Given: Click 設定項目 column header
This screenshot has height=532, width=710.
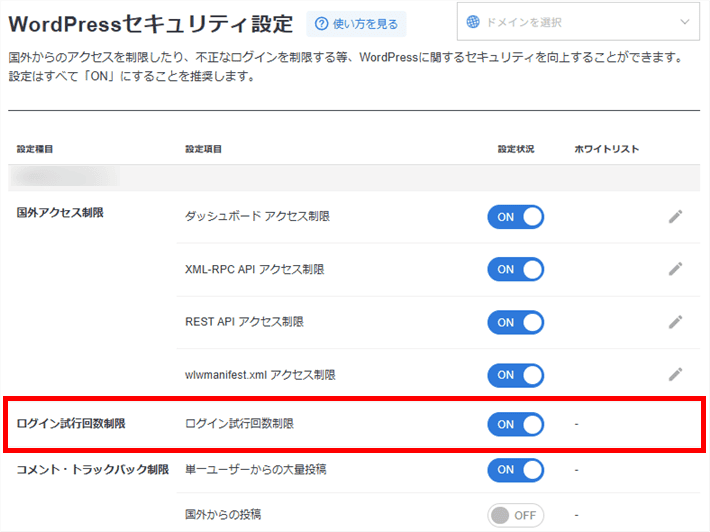Looking at the screenshot, I should pyautogui.click(x=203, y=149).
